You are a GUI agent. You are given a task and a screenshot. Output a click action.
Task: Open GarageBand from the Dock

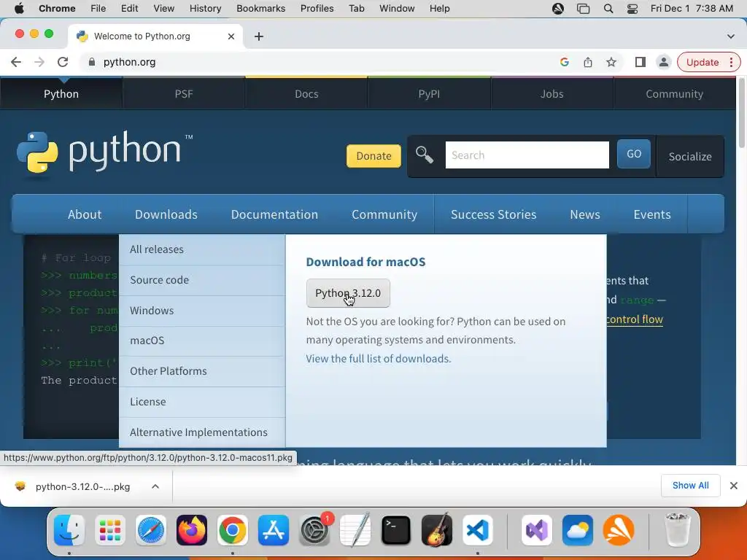pos(437,530)
